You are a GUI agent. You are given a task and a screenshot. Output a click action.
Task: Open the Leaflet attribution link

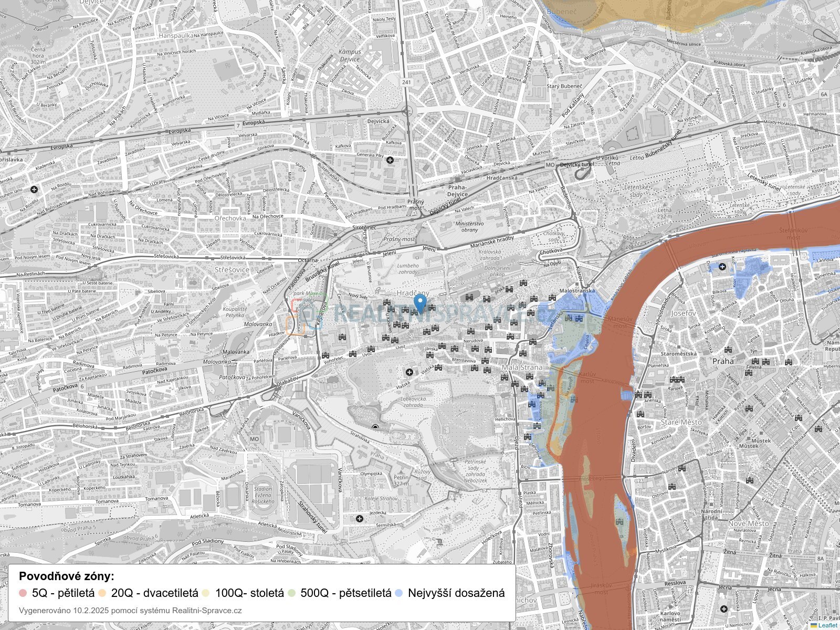[x=827, y=625]
